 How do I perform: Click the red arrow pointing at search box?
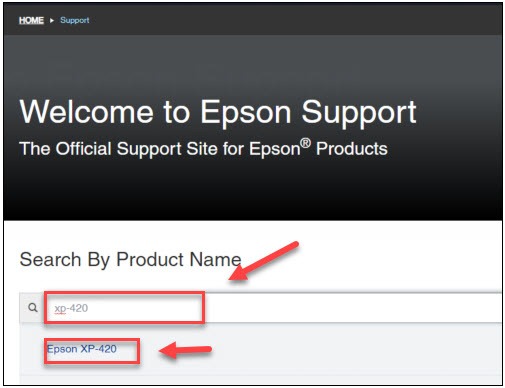pos(263,261)
